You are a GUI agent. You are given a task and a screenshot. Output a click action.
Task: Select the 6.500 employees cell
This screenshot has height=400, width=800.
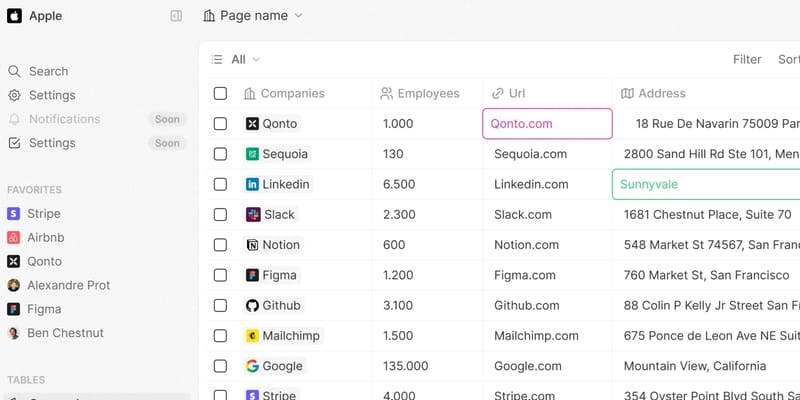427,184
